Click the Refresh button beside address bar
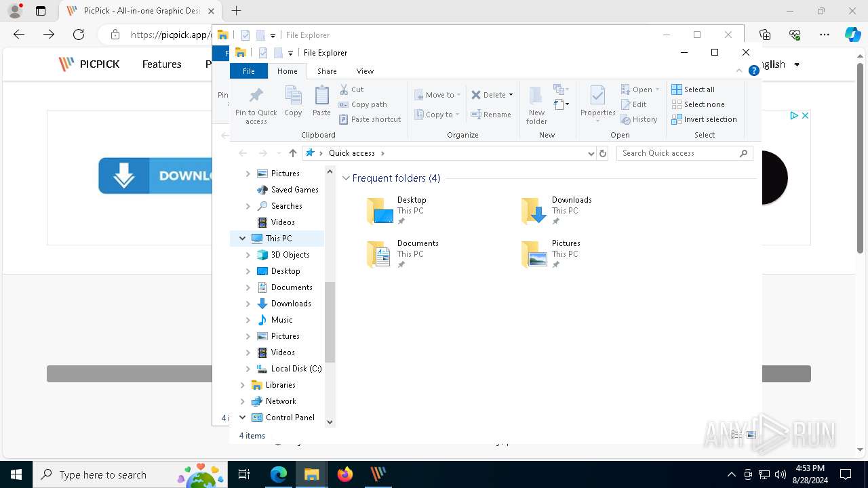The image size is (868, 488). (x=602, y=153)
